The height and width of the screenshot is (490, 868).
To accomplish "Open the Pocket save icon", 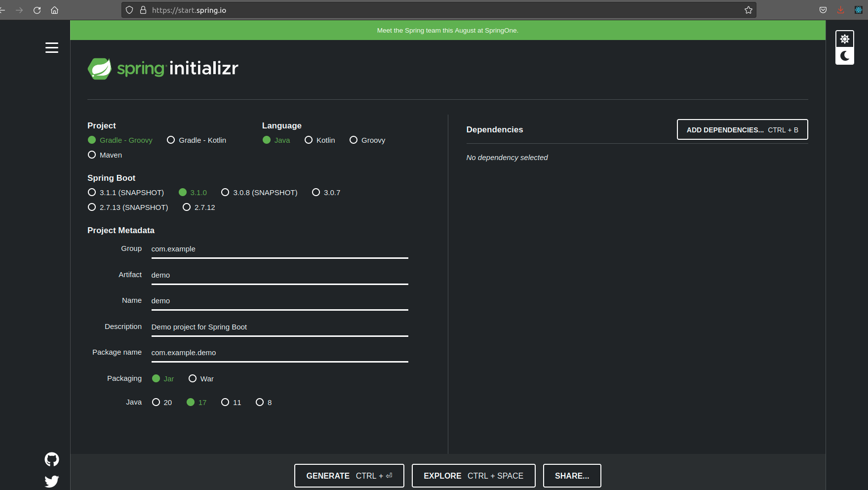I will tap(823, 10).
